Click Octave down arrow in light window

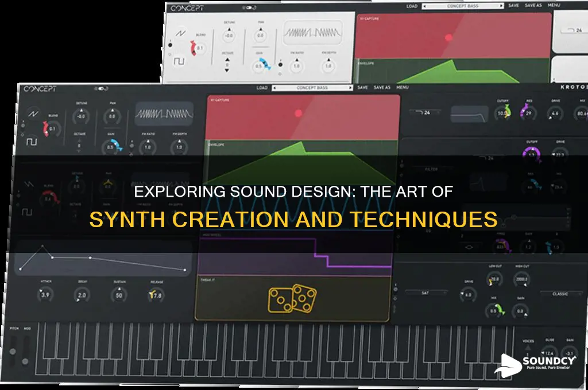click(227, 70)
